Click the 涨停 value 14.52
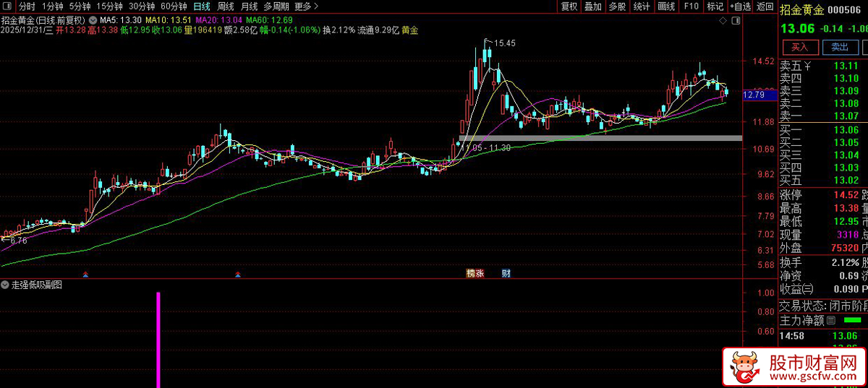 point(845,195)
